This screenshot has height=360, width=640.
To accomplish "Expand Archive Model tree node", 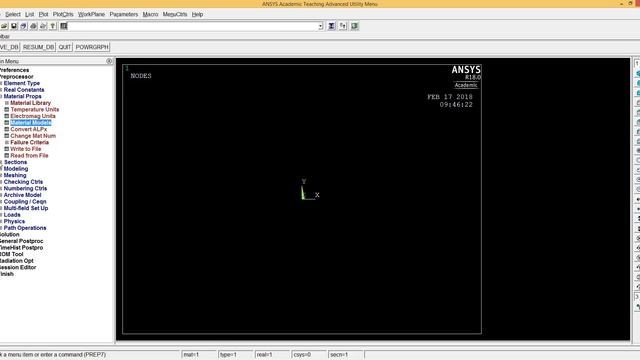I will pos(22,195).
